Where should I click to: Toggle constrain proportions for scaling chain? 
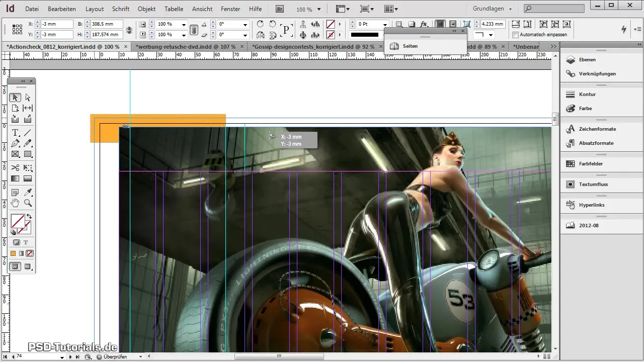coord(194,30)
